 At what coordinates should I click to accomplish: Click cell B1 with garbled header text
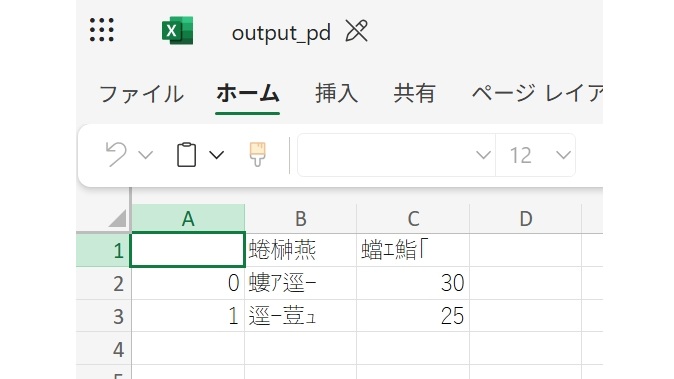300,250
